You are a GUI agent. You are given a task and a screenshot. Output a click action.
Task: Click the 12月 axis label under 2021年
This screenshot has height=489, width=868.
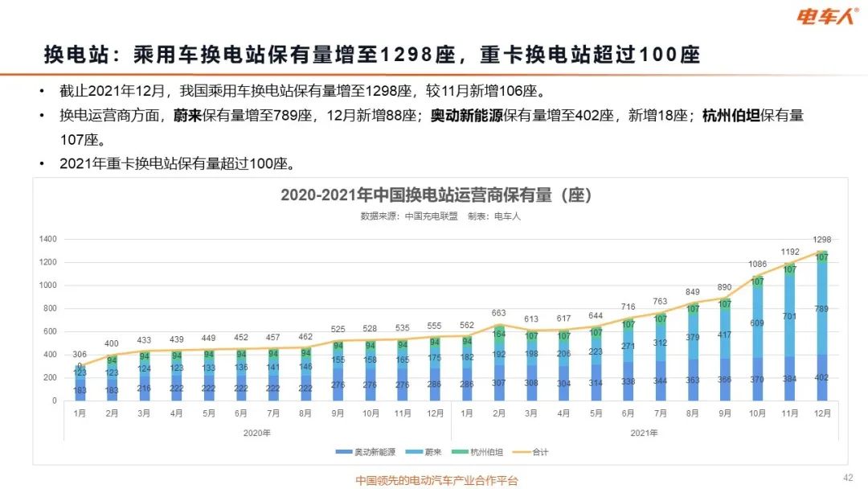coord(822,413)
